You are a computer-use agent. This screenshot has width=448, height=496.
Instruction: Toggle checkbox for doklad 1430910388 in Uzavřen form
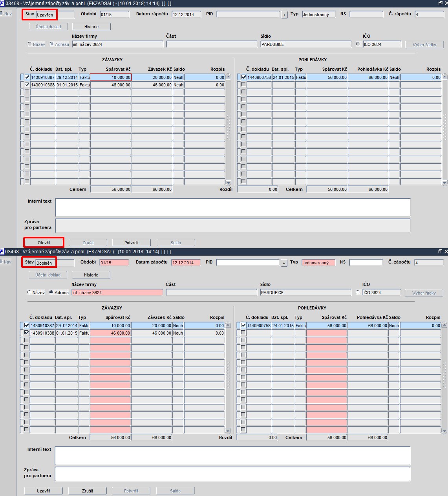tap(27, 85)
